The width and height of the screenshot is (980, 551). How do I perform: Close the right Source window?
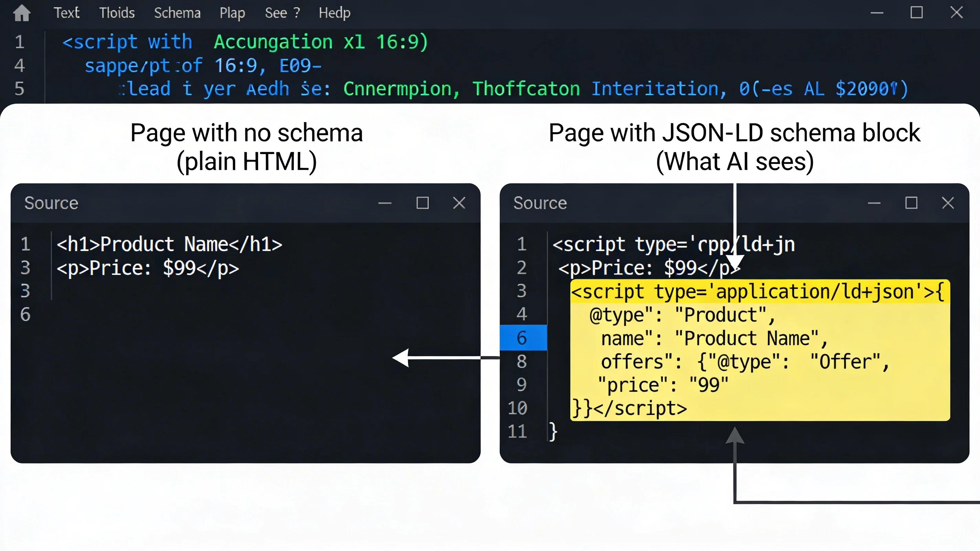(x=948, y=203)
